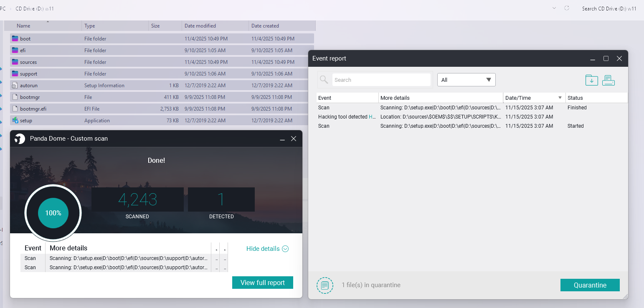The width and height of the screenshot is (644, 308).
Task: Click the Application type cell
Action: coord(97,121)
